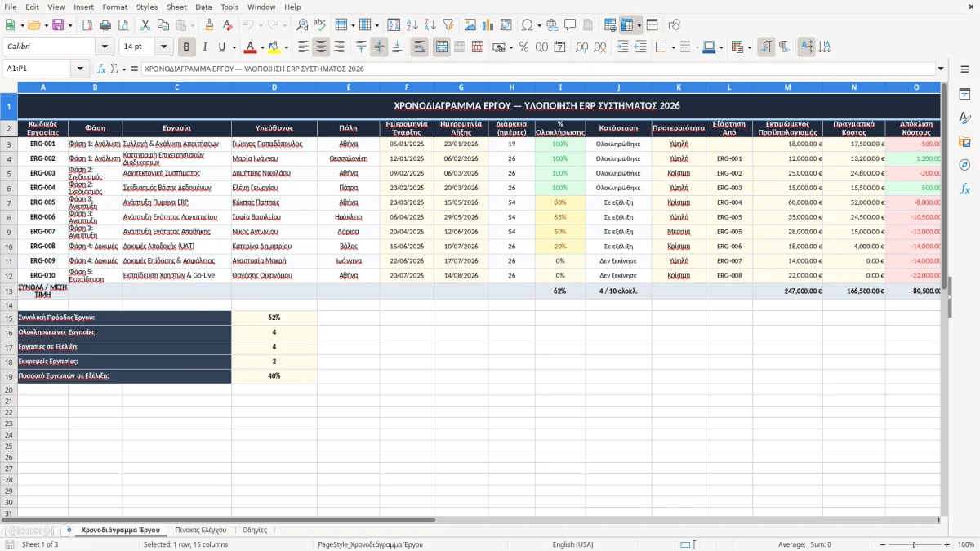
Task: Clear direct formatting
Action: point(227,25)
